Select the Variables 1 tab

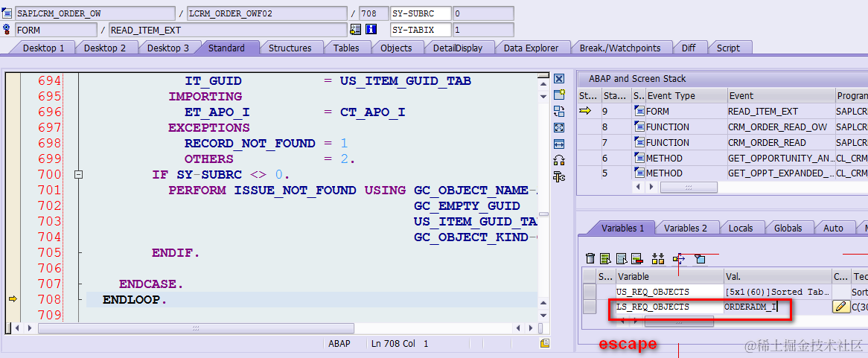click(x=623, y=228)
